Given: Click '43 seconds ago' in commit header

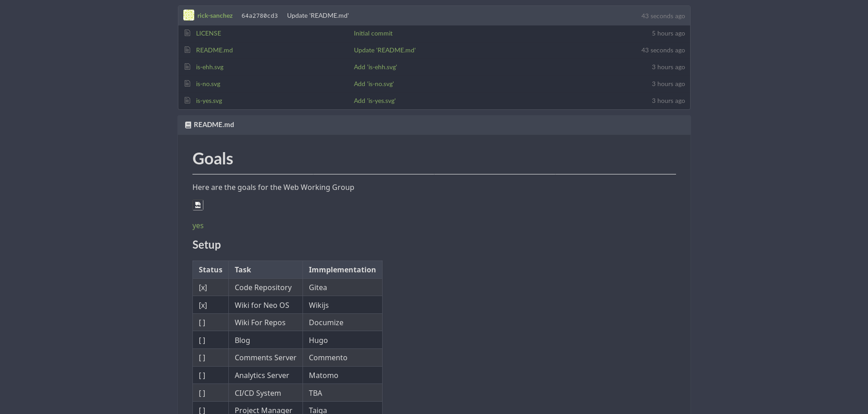Looking at the screenshot, I should coord(663,16).
